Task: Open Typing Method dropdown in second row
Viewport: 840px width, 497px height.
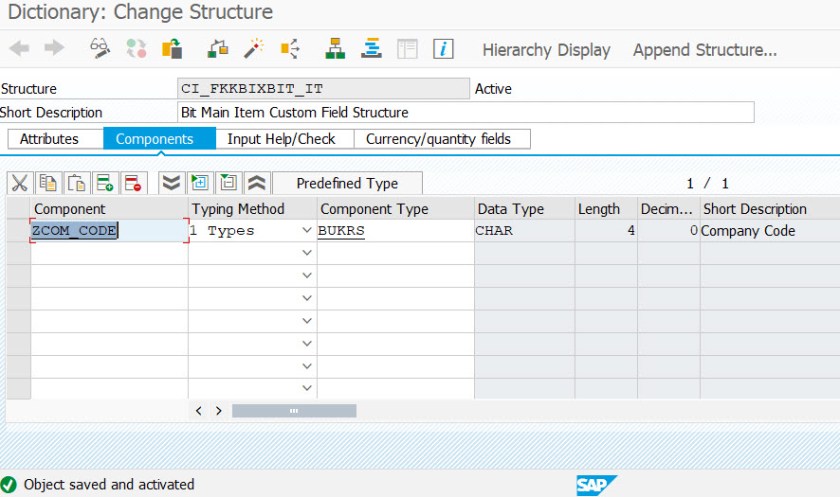Action: point(307,253)
